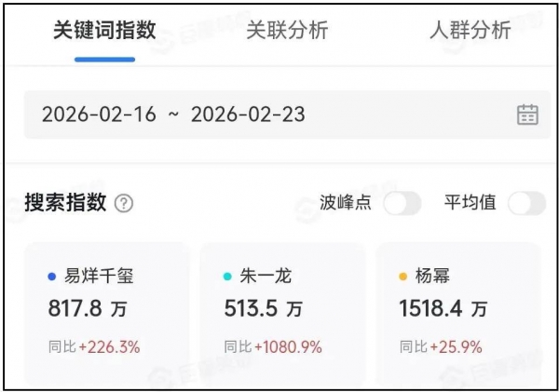Image resolution: width=559 pixels, height=392 pixels.
Task: Click the blue dot for 易烊千玺
Action: [51, 277]
